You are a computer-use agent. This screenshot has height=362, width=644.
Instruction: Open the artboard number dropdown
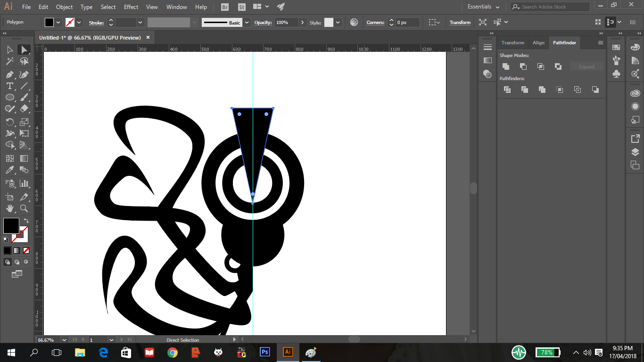point(111,339)
